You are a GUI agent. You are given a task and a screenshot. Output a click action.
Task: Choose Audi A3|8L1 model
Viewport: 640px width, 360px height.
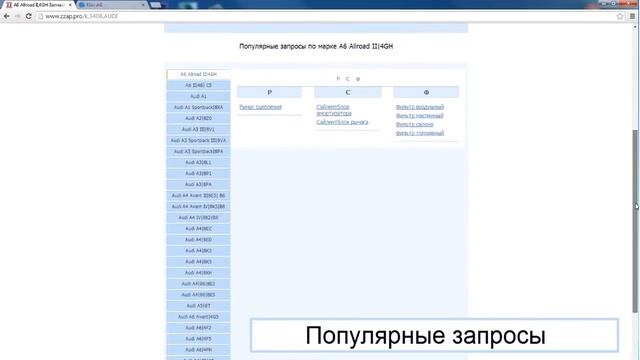(x=198, y=162)
